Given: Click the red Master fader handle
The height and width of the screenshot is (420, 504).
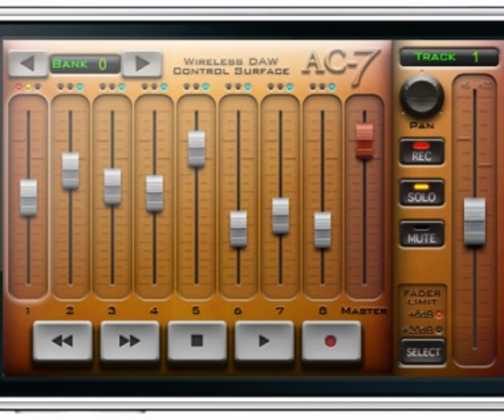Looking at the screenshot, I should [365, 140].
